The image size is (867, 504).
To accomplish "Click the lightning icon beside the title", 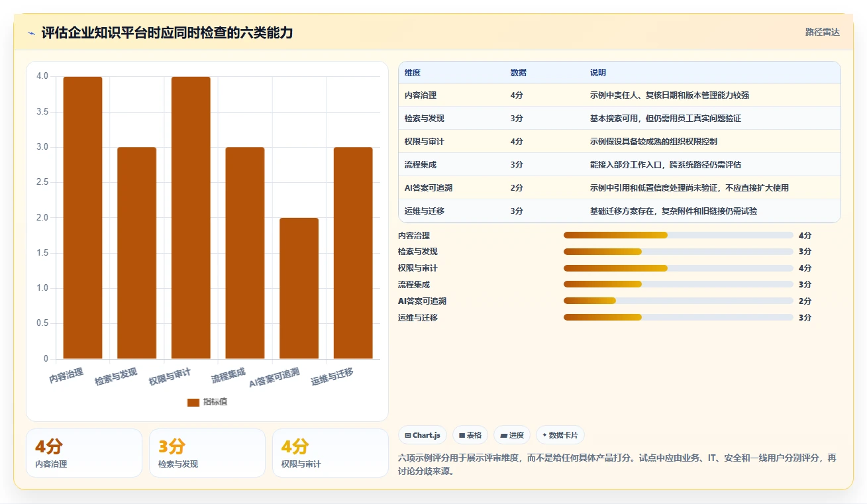I will pos(31,33).
